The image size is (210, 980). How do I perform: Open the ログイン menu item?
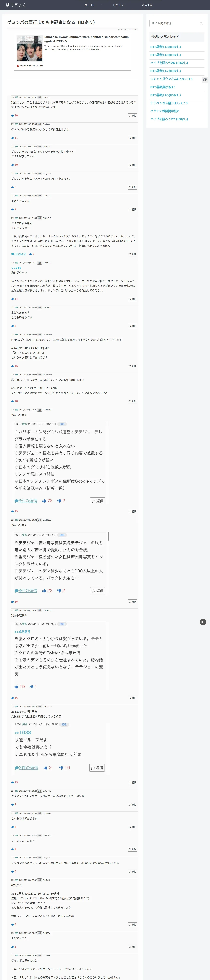(118, 5)
